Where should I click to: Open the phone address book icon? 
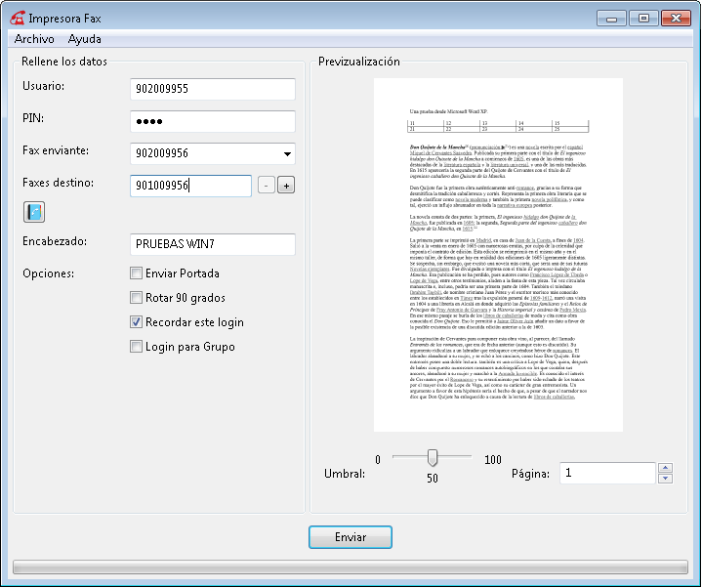34,211
